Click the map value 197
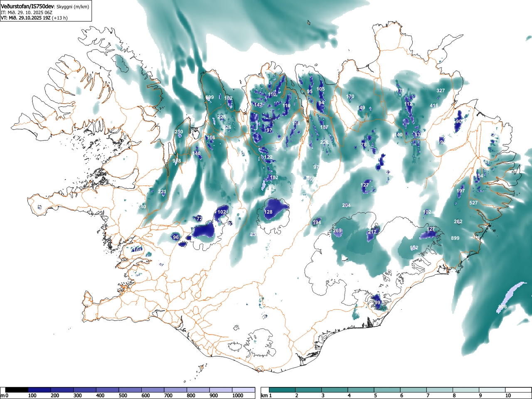Viewport: 532px width, 399px height. pyautogui.click(x=461, y=191)
